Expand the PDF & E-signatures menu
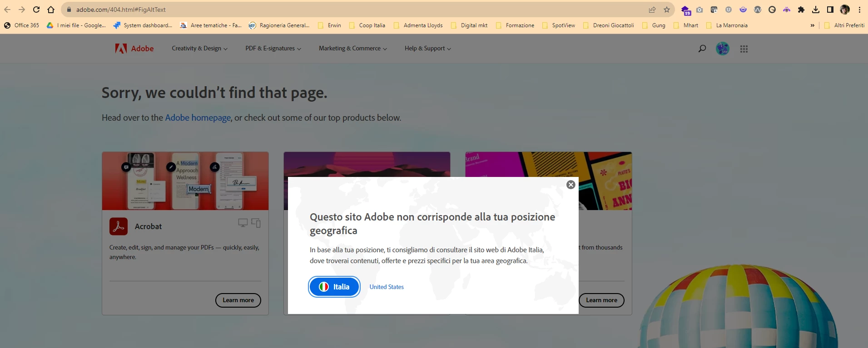Screen dimensions: 868x348 coord(273,49)
